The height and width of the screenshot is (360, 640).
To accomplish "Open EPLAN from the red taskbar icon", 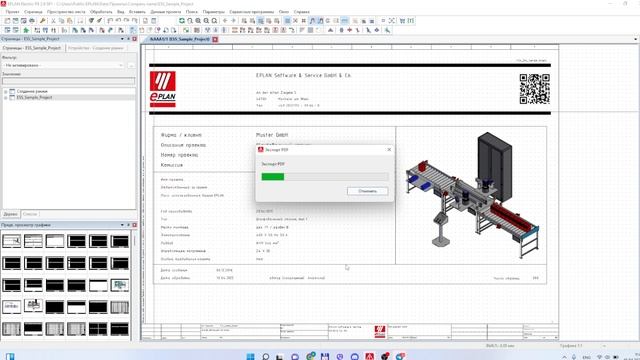I will tap(369, 356).
